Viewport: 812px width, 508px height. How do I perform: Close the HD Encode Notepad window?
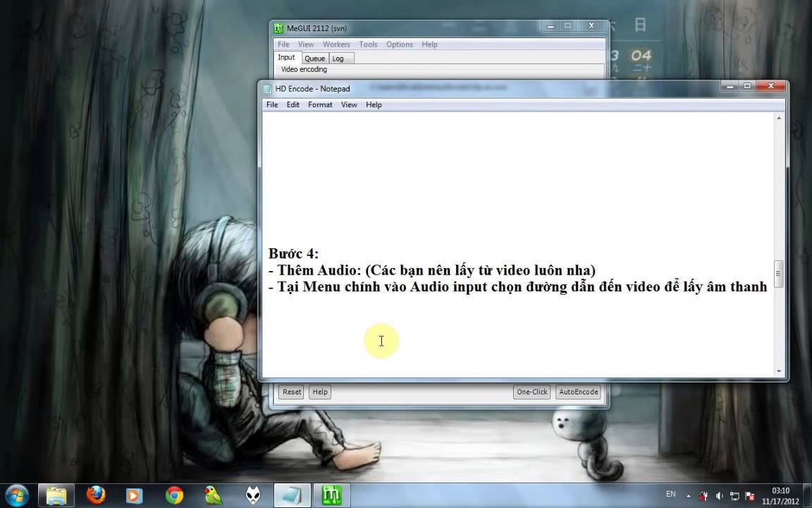tap(771, 86)
